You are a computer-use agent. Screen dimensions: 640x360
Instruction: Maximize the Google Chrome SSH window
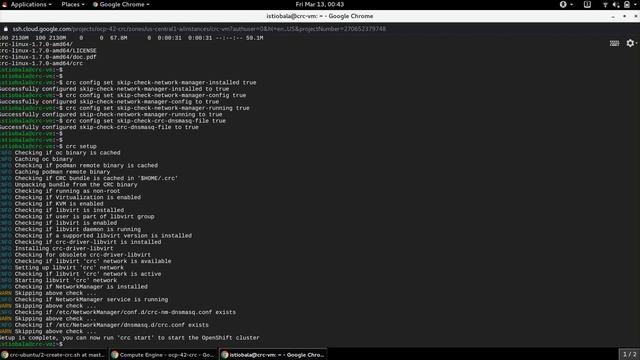click(624, 16)
